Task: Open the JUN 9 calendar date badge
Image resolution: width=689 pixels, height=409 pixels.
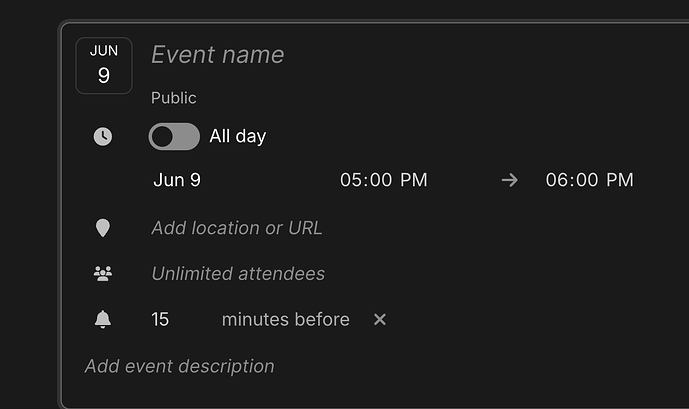Action: pyautogui.click(x=104, y=65)
